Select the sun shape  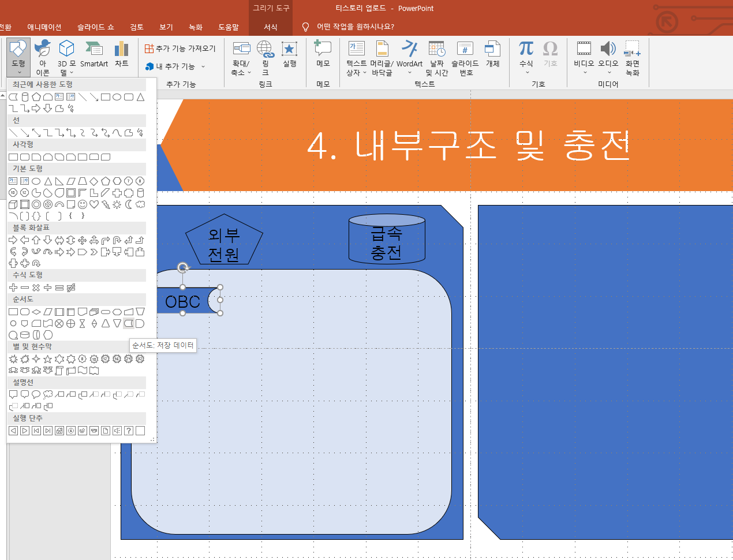tap(117, 204)
